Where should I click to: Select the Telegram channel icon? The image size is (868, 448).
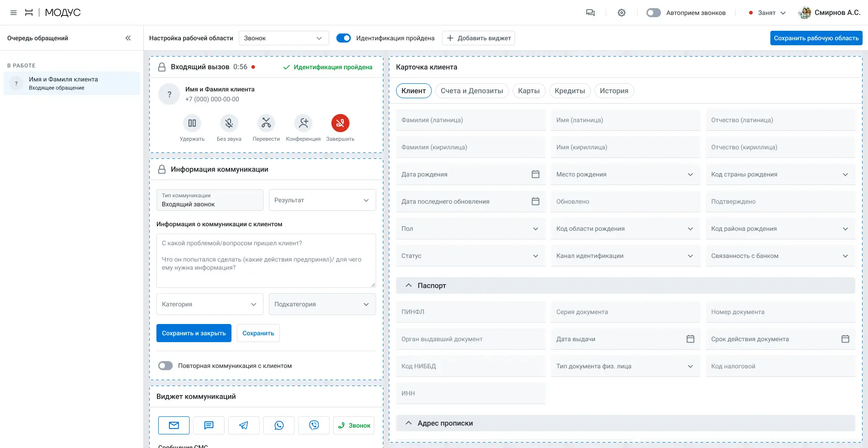pos(244,425)
